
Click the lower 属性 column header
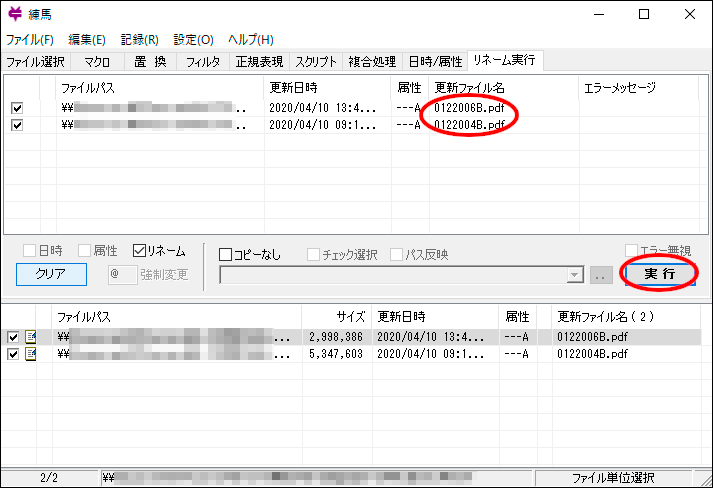pos(518,317)
